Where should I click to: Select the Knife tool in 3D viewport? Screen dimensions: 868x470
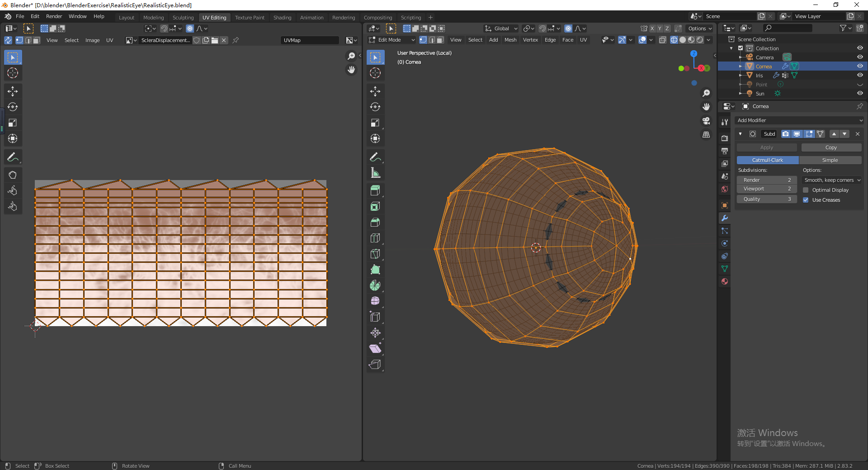click(375, 254)
